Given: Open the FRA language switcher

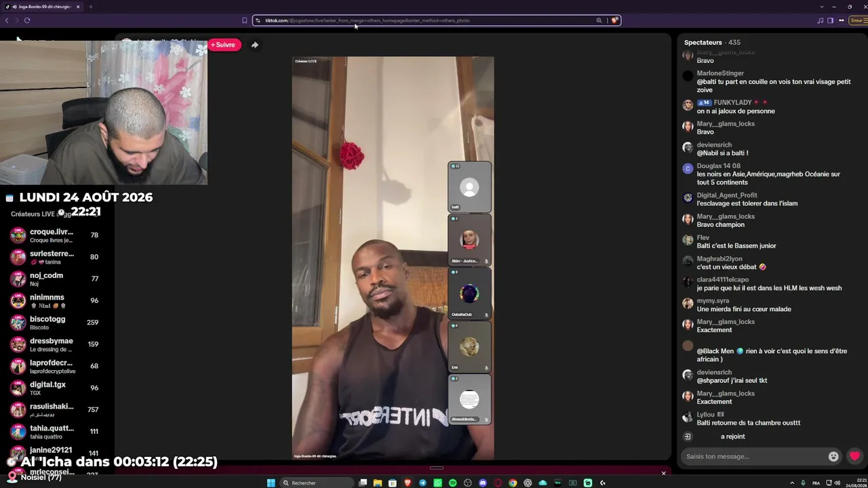Looking at the screenshot, I should tap(816, 483).
